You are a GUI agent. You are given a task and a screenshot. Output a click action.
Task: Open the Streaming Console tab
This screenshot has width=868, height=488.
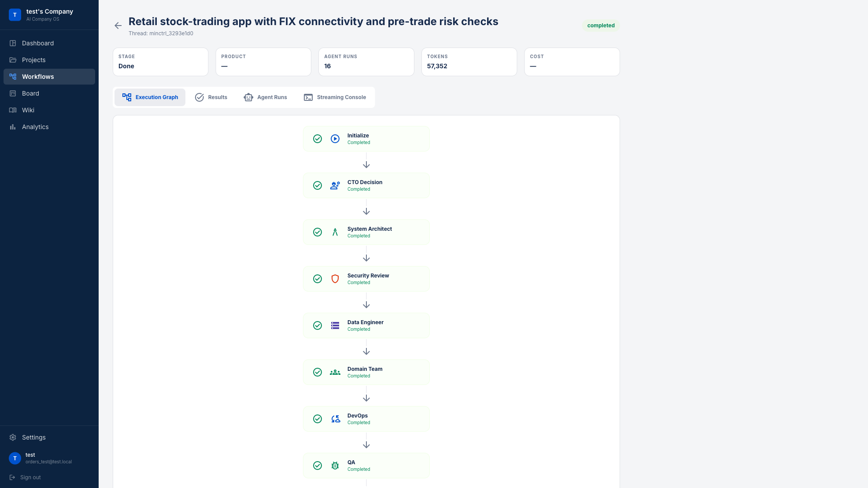335,97
